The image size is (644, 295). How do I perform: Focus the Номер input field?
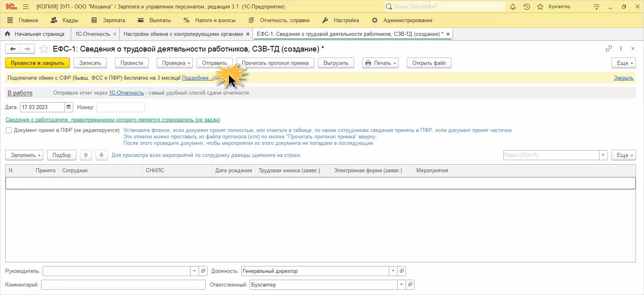pyautogui.click(x=121, y=107)
